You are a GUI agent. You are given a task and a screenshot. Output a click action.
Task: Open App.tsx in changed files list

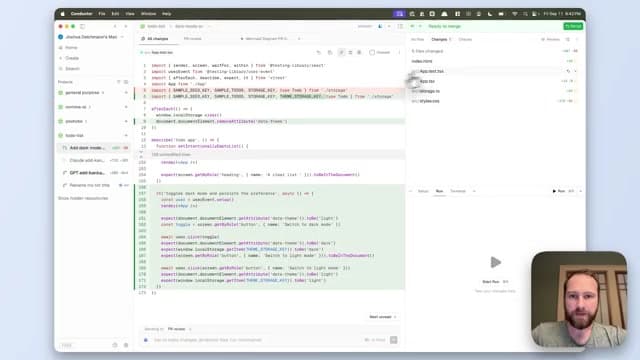(x=427, y=81)
